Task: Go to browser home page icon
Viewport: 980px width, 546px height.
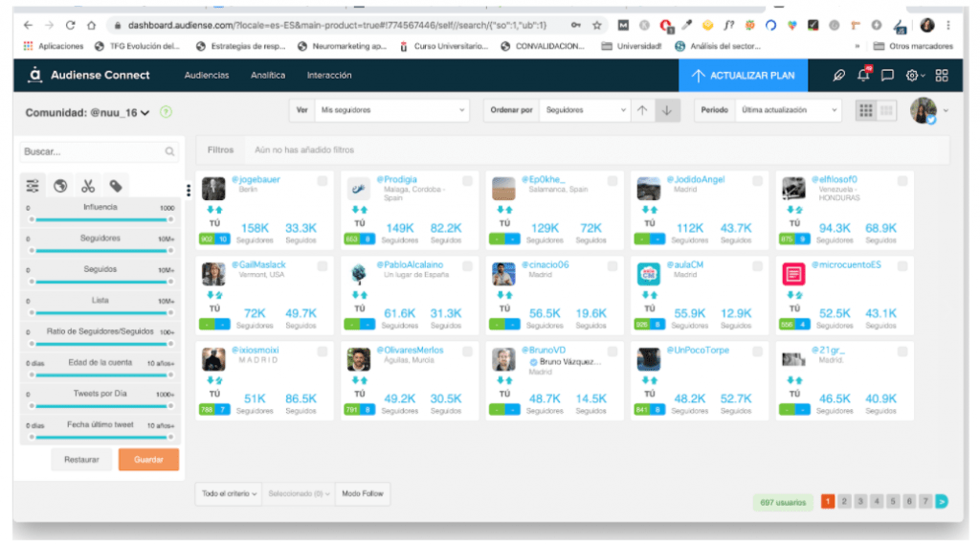Action: [91, 25]
